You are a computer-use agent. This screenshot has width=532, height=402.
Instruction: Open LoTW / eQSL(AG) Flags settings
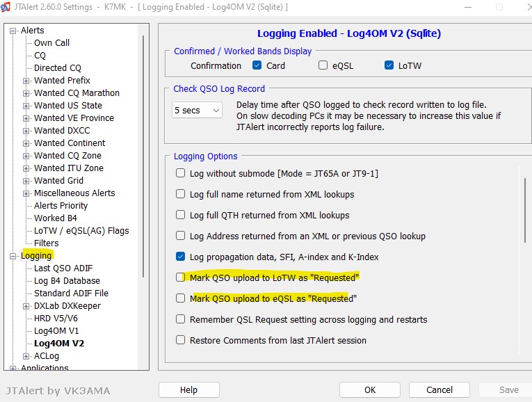(81, 231)
